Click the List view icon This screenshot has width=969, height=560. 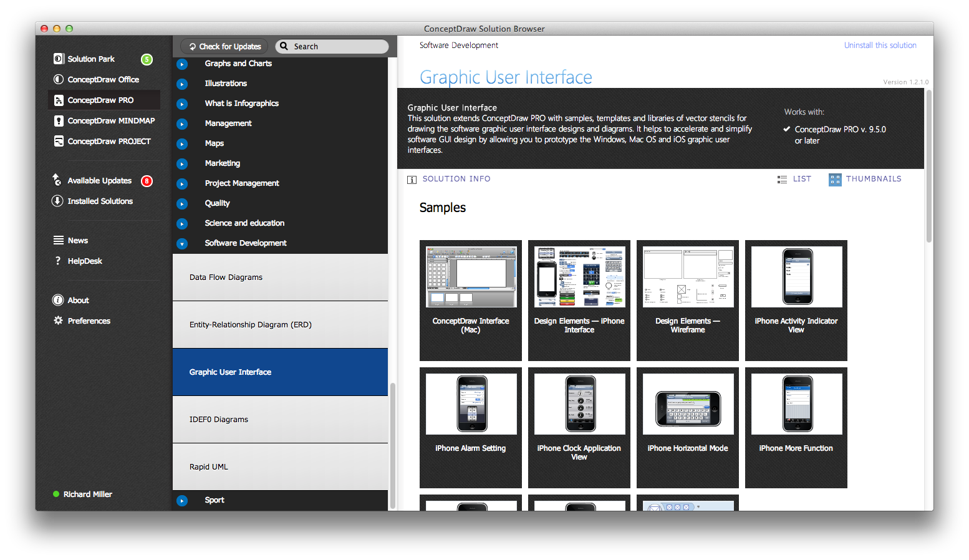782,179
